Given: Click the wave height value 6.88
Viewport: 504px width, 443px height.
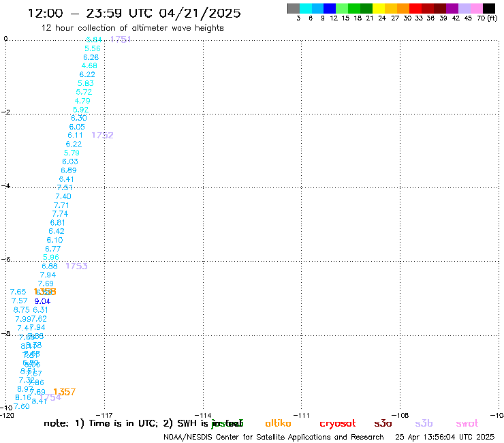Looking at the screenshot, I should tap(50, 266).
